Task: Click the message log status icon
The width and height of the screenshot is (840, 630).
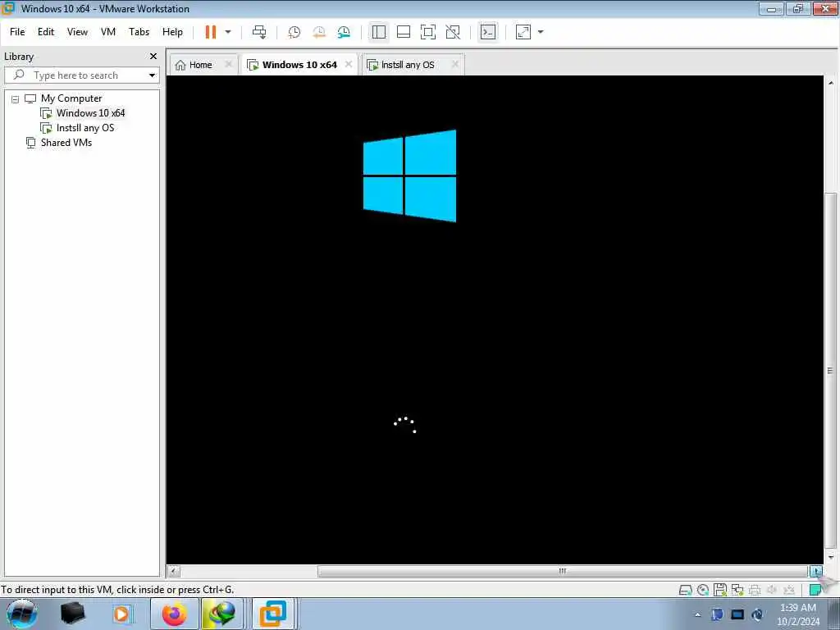Action: 815,591
